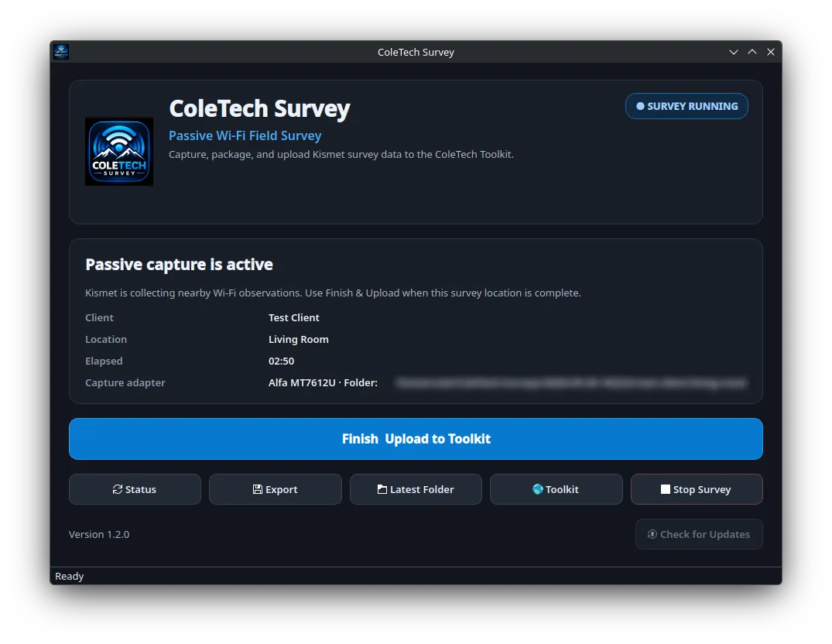The height and width of the screenshot is (644, 832).
Task: Click the 'Capture, package, and upload' description line
Action: click(x=341, y=154)
